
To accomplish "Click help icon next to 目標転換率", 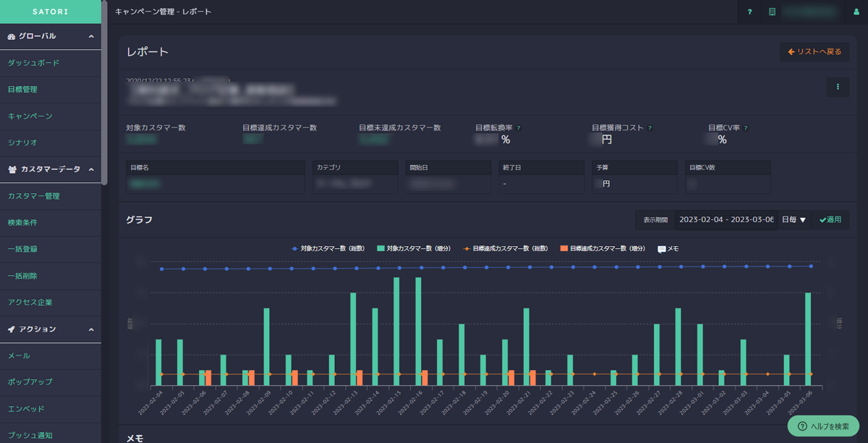I will pyautogui.click(x=519, y=128).
